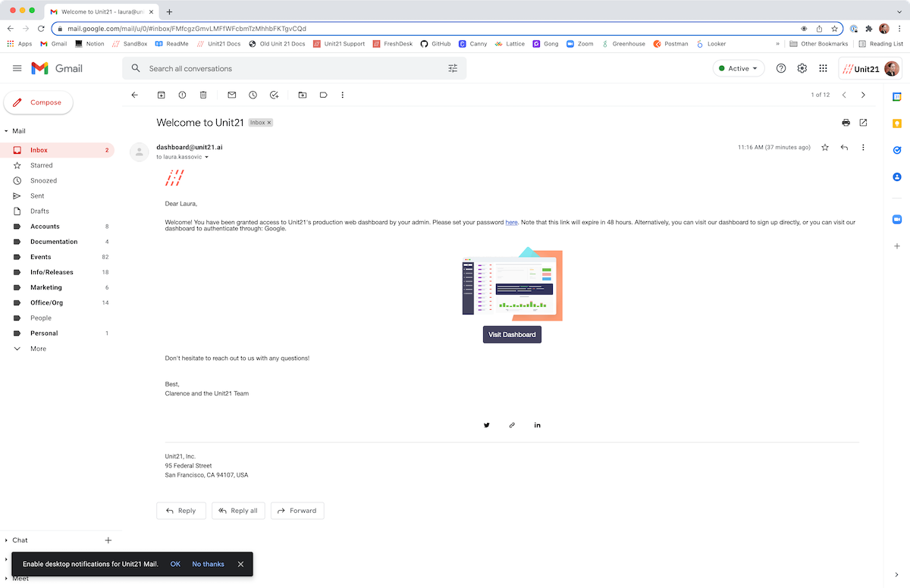Image resolution: width=910 pixels, height=588 pixels.
Task: Open Zoom add-on in side panel
Action: pos(897,219)
